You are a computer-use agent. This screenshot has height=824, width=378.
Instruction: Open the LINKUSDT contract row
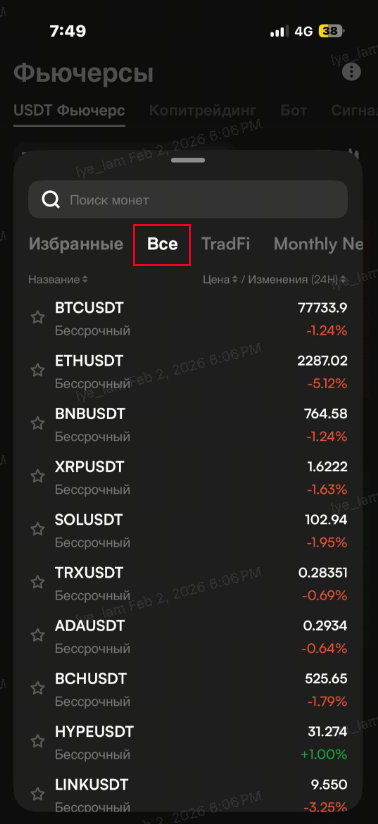[188, 795]
